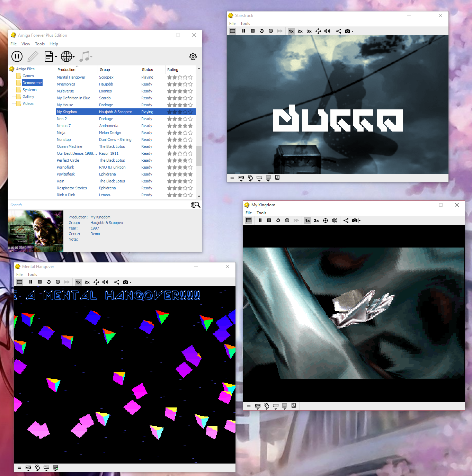
Task: Select the Videos folder in Amiga Files tree
Action: [x=28, y=104]
